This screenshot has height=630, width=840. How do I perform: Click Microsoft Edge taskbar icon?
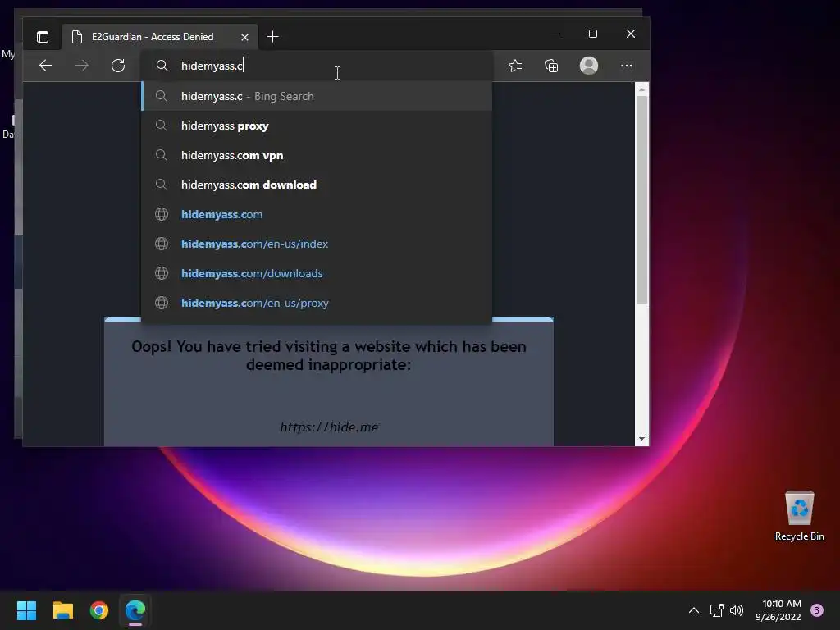[135, 610]
